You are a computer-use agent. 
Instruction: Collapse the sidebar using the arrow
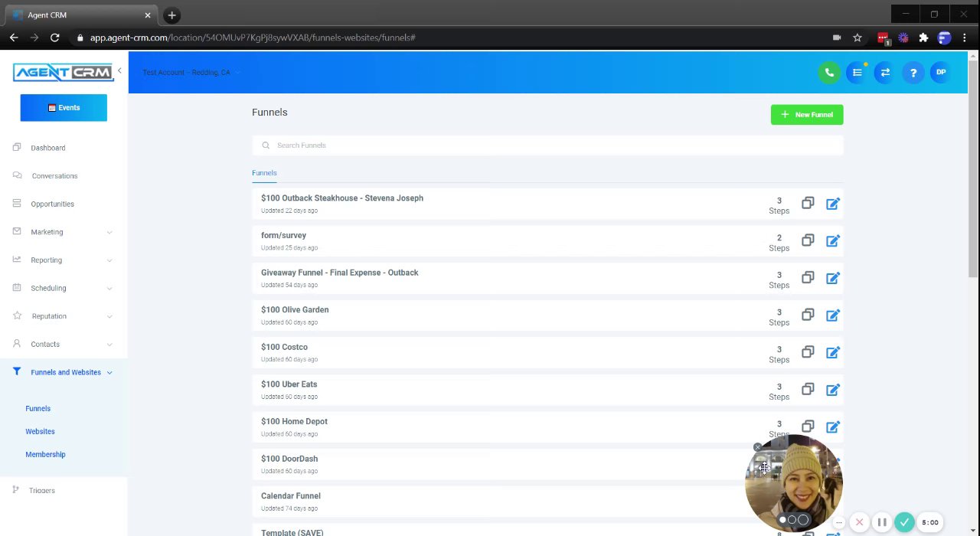(119, 70)
